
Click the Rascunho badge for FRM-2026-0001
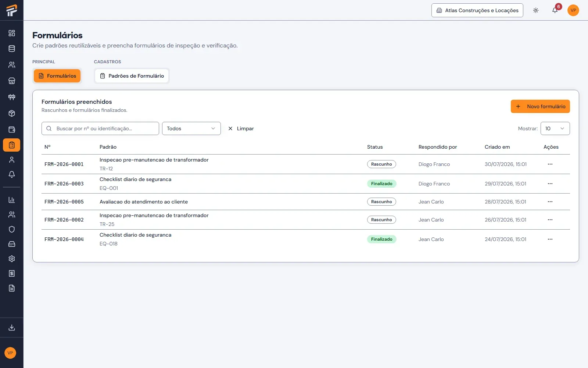[381, 164]
